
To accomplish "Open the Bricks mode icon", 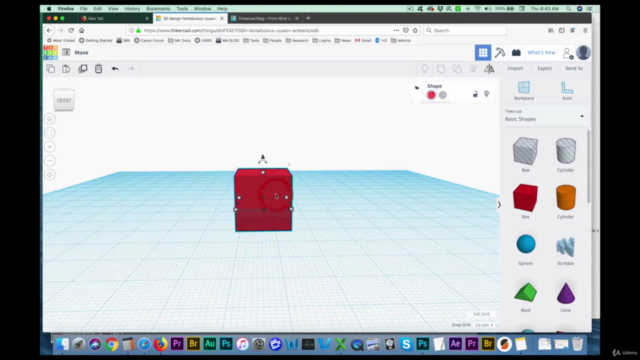I will [516, 52].
